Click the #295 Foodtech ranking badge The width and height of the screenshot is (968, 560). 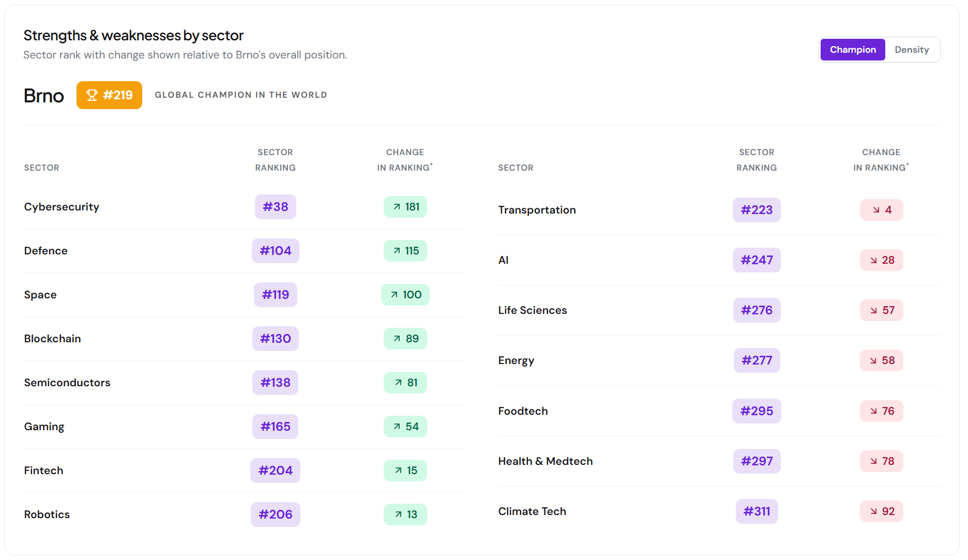click(x=757, y=411)
